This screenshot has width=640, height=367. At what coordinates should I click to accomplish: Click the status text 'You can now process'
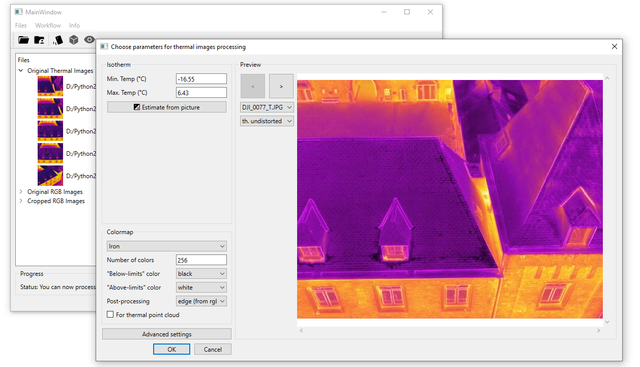67,287
